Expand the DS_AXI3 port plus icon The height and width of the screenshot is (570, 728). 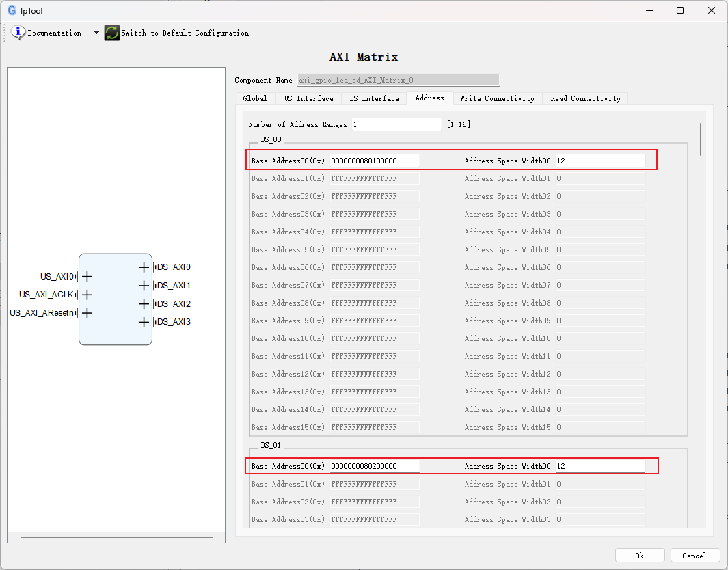[144, 322]
